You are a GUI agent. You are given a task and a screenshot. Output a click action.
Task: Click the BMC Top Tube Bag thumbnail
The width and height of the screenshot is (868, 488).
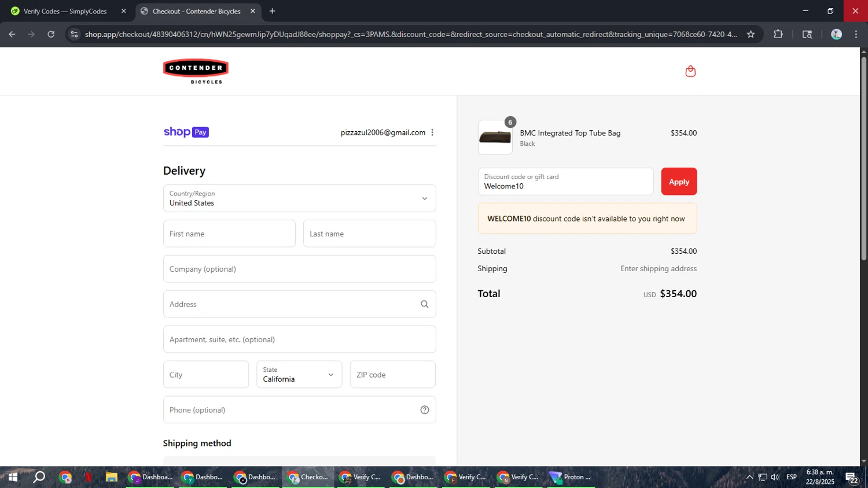(495, 137)
